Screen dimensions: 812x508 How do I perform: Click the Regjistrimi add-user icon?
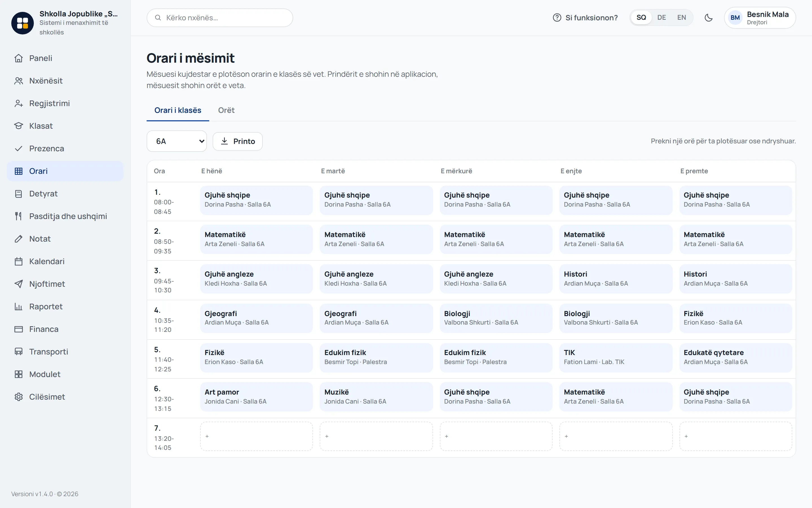[19, 103]
